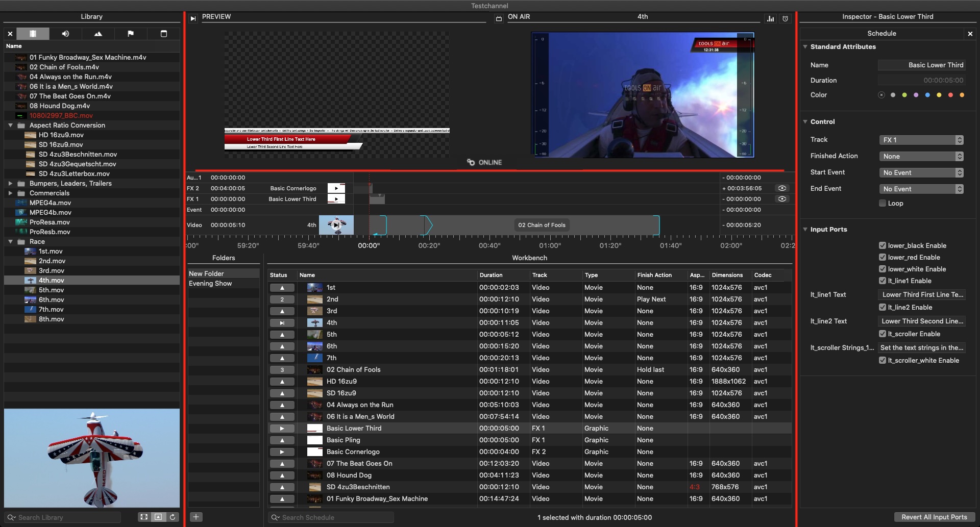This screenshot has width=980, height=527.
Task: Expand the Bumpers, Leaders, Trailers folder
Action: 10,183
